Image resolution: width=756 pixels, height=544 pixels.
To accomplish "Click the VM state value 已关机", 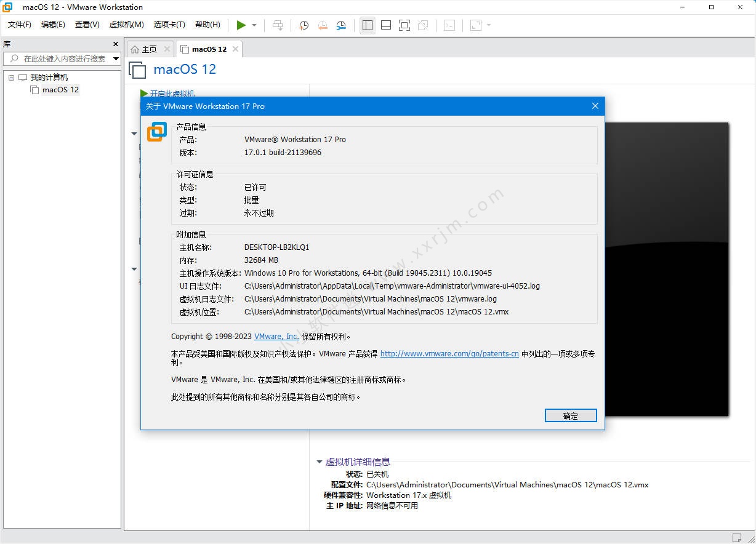I will 377,474.
